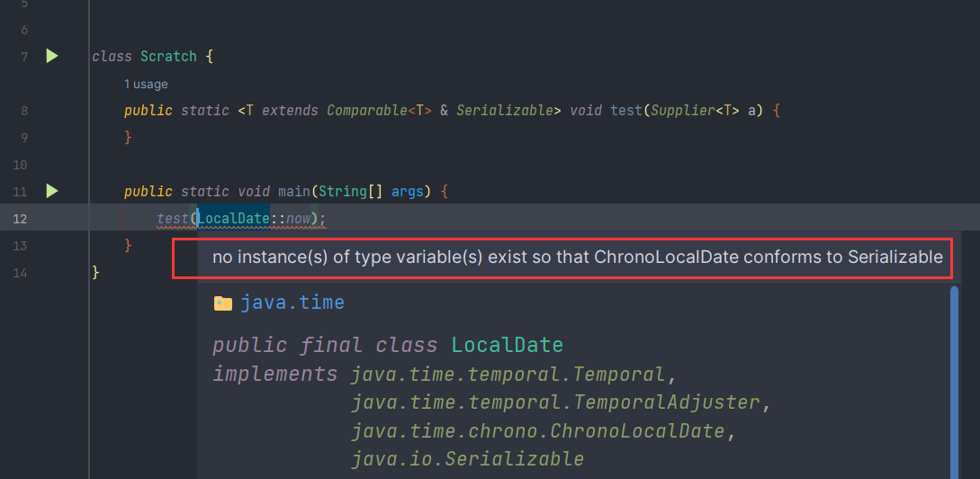Follow the java.time.temporal.Temporal link

[508, 374]
